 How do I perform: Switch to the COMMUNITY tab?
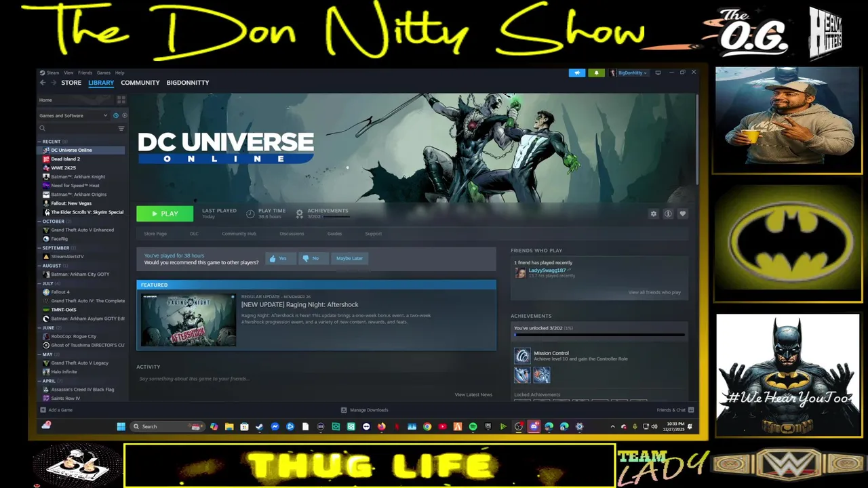[x=140, y=83]
